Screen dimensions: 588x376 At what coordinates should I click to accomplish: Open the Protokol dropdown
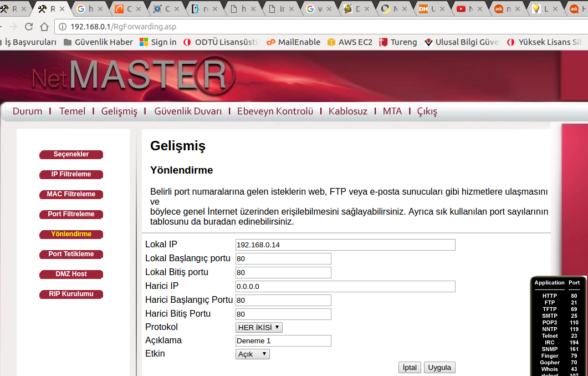[x=259, y=327]
